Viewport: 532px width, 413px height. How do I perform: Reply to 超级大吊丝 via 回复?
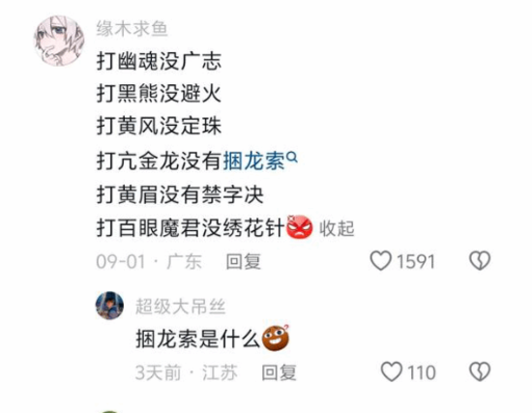pyautogui.click(x=279, y=372)
